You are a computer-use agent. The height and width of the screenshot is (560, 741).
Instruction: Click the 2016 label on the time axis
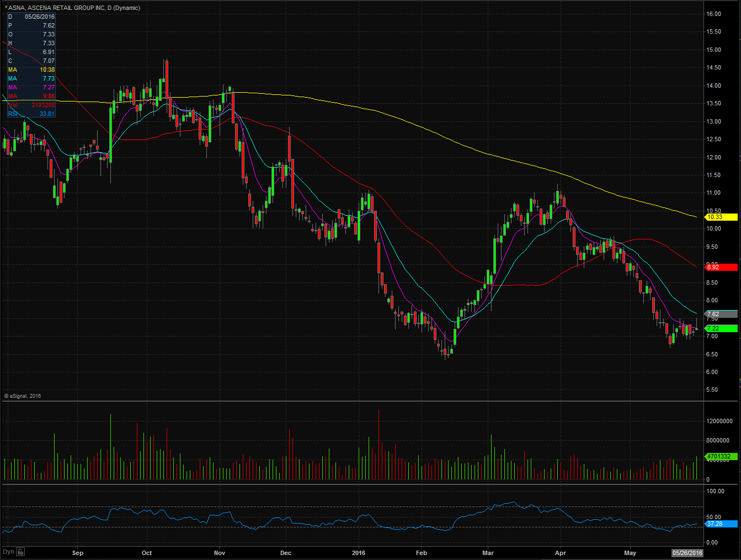(x=359, y=553)
